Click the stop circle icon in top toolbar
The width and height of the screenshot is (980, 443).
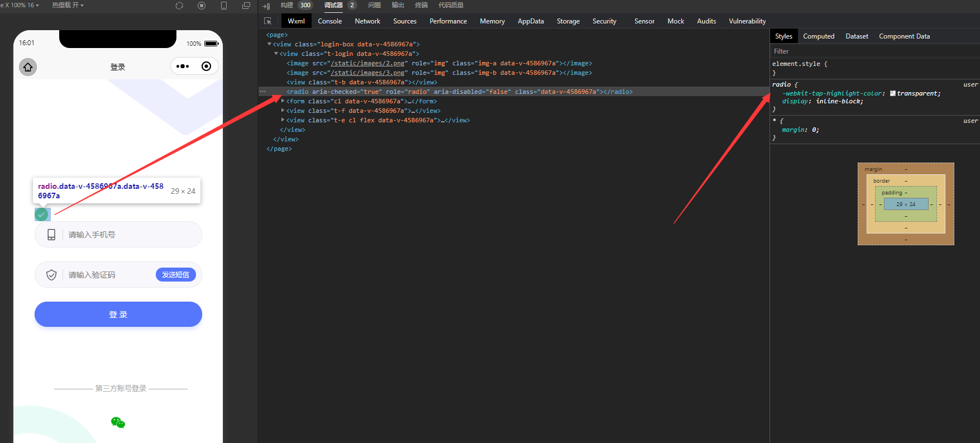202,6
